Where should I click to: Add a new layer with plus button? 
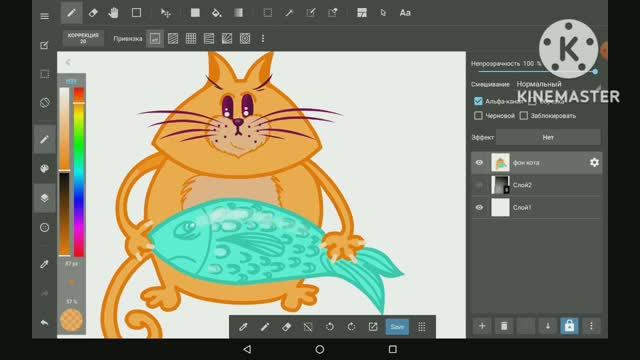tap(482, 326)
